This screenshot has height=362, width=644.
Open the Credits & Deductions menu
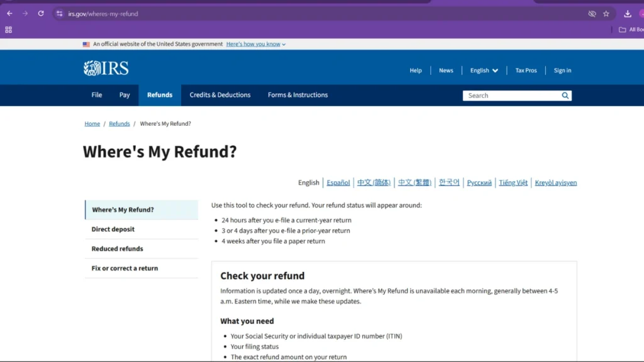(x=220, y=95)
